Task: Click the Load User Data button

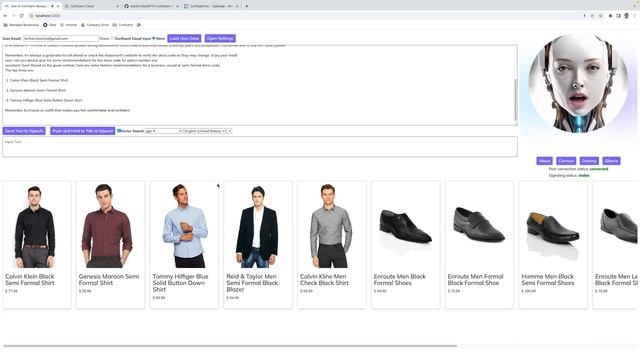Action: (184, 38)
